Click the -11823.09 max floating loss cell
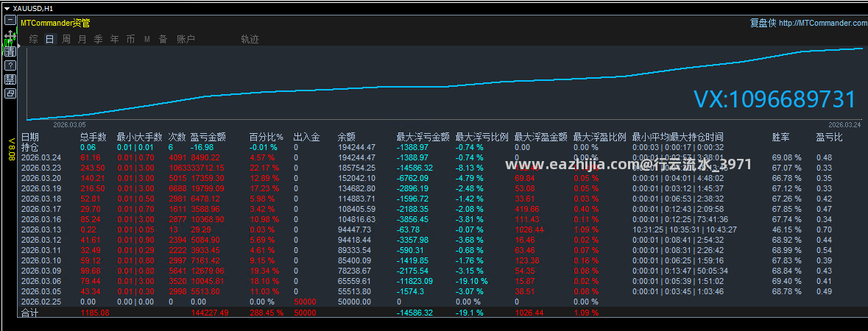The height and width of the screenshot is (331, 868). coord(415,281)
